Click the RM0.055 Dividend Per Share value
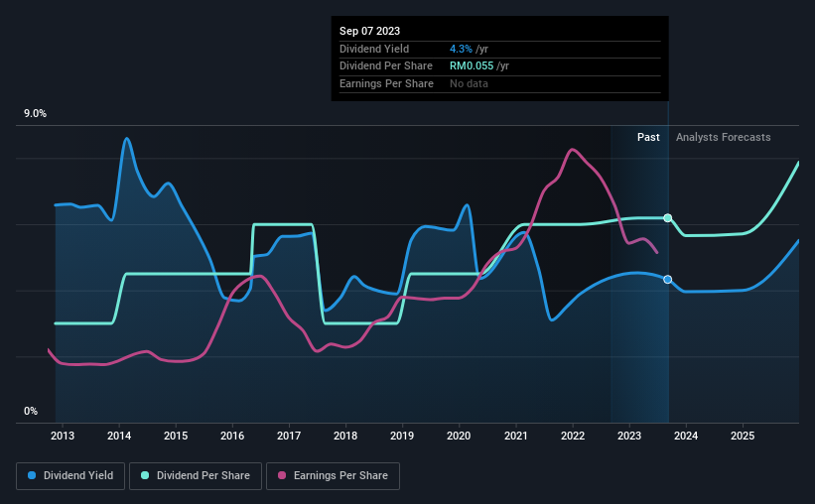This screenshot has width=815, height=504. point(472,66)
